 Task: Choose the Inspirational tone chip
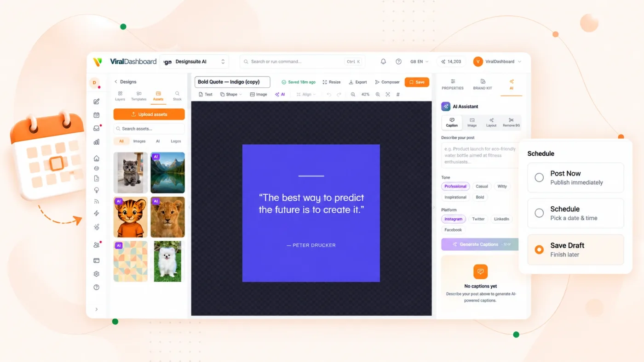click(x=455, y=197)
